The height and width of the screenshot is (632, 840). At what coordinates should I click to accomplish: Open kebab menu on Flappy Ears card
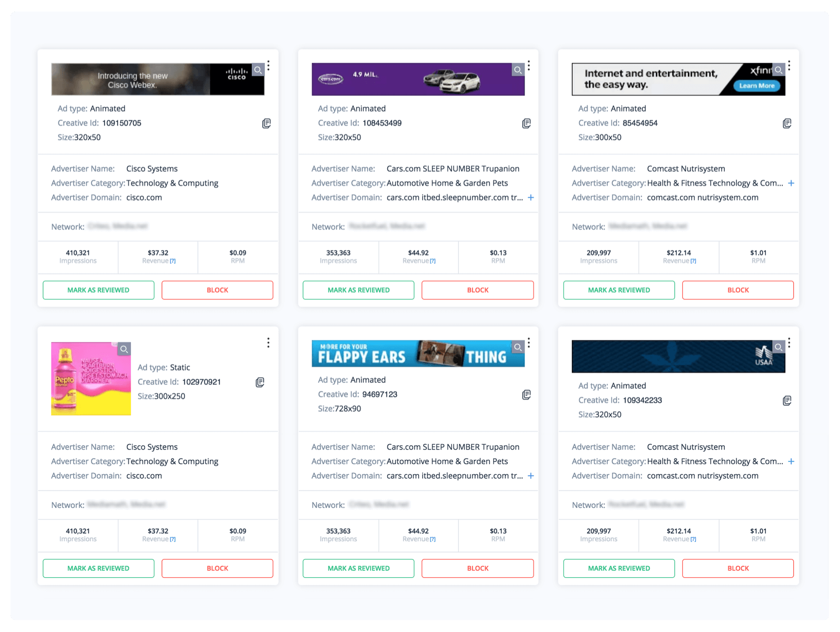[529, 343]
